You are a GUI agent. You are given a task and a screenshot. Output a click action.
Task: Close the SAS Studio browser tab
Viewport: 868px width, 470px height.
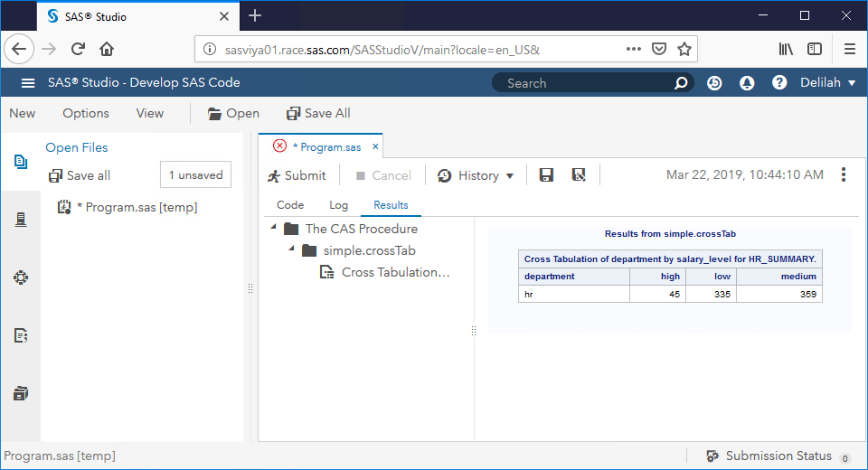click(224, 16)
